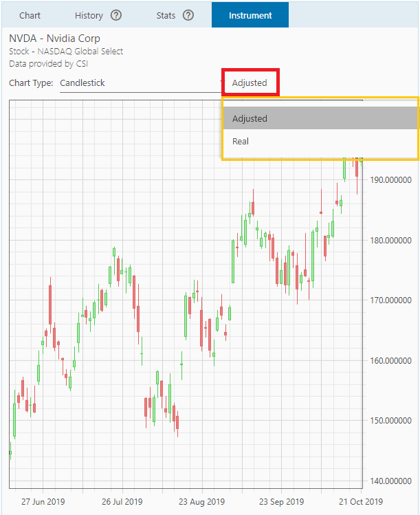This screenshot has height=515, width=420.
Task: Click the 150.000000 price axis label
Action: click(x=390, y=420)
